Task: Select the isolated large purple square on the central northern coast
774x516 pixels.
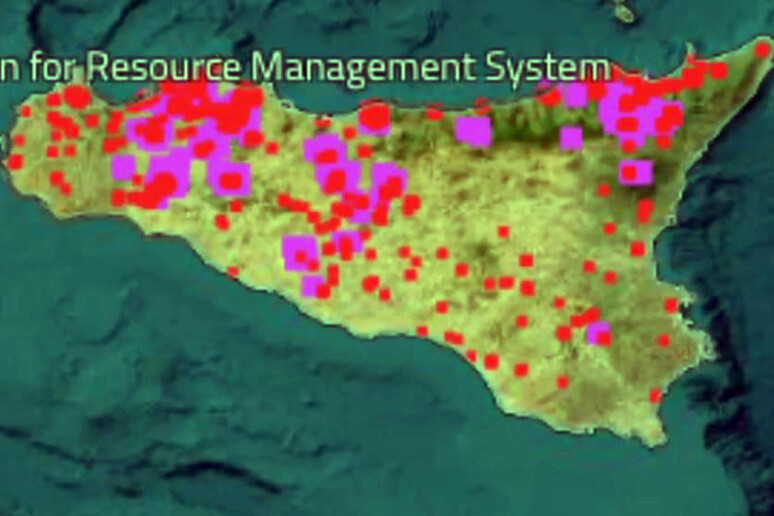Action: pyautogui.click(x=474, y=131)
